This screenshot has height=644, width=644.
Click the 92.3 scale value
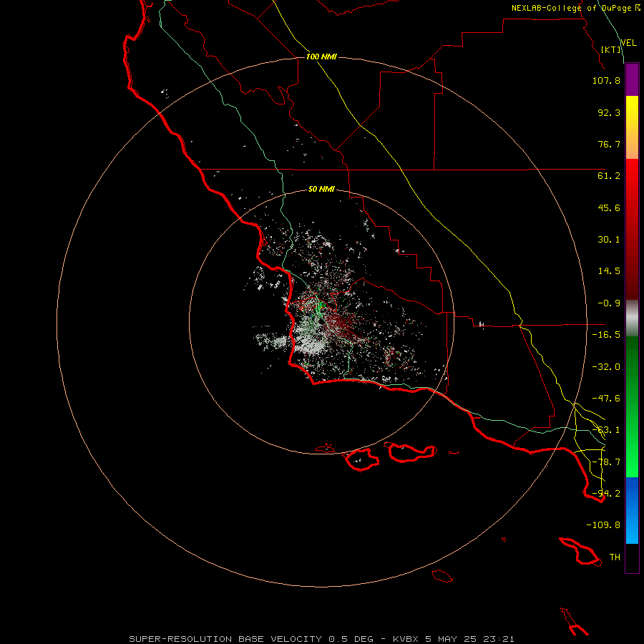(x=609, y=112)
